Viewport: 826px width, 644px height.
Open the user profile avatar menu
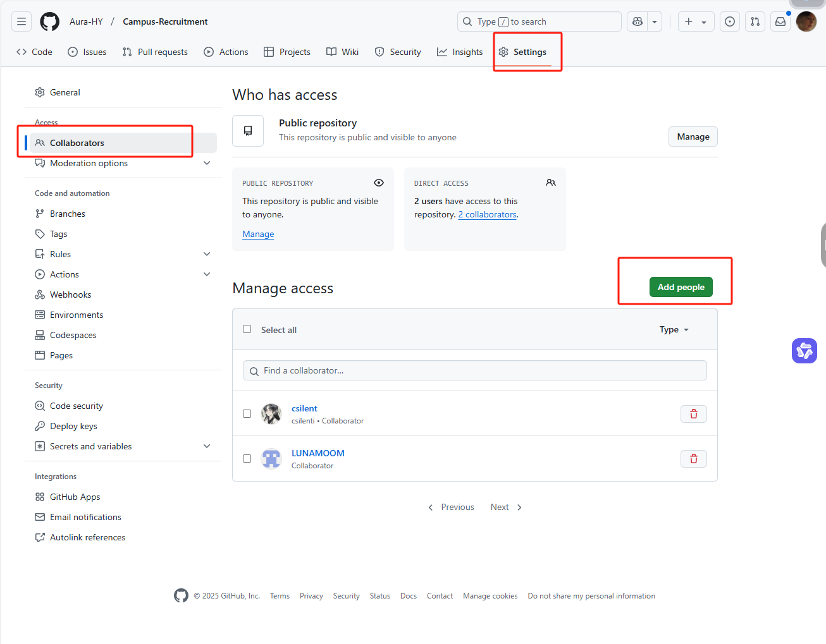pos(806,21)
